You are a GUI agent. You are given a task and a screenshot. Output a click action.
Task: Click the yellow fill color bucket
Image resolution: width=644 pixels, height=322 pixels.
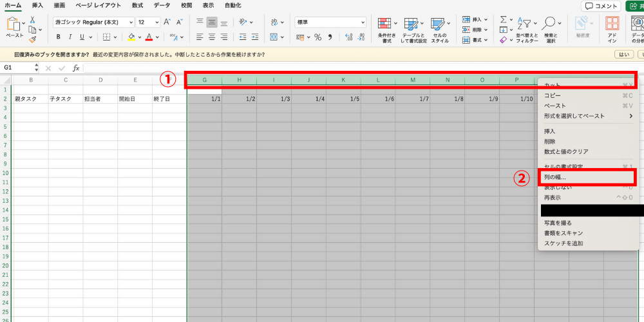pos(131,37)
